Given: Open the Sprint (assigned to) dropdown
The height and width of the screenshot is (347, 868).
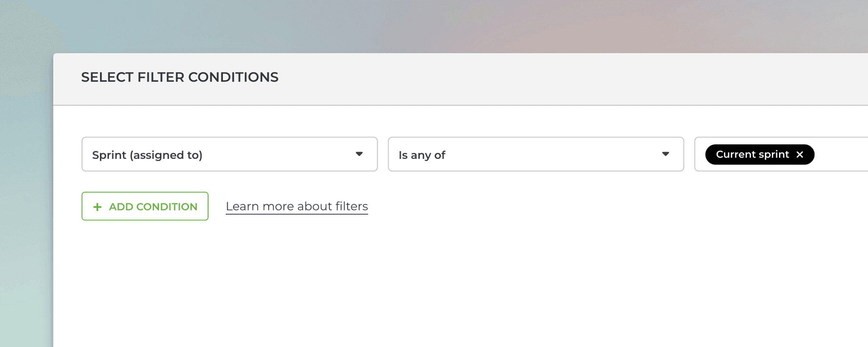Looking at the screenshot, I should 229,154.
